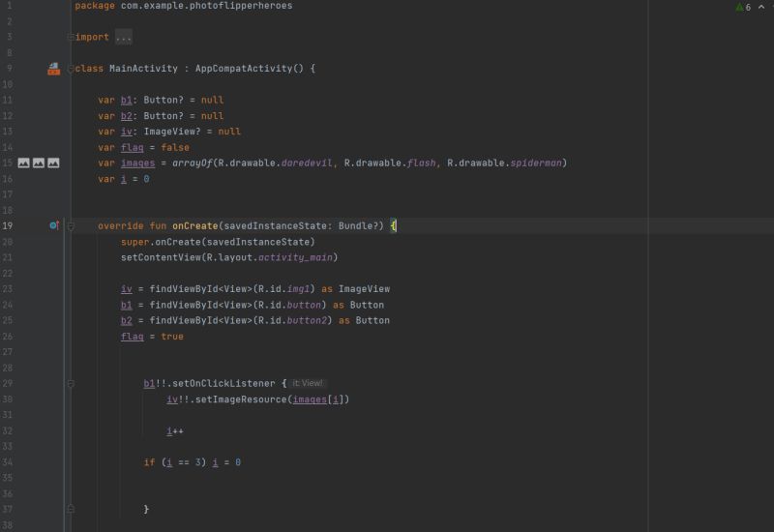Click the onCreate function name on line 19
Screen dimensions: 774x532
tap(195, 226)
